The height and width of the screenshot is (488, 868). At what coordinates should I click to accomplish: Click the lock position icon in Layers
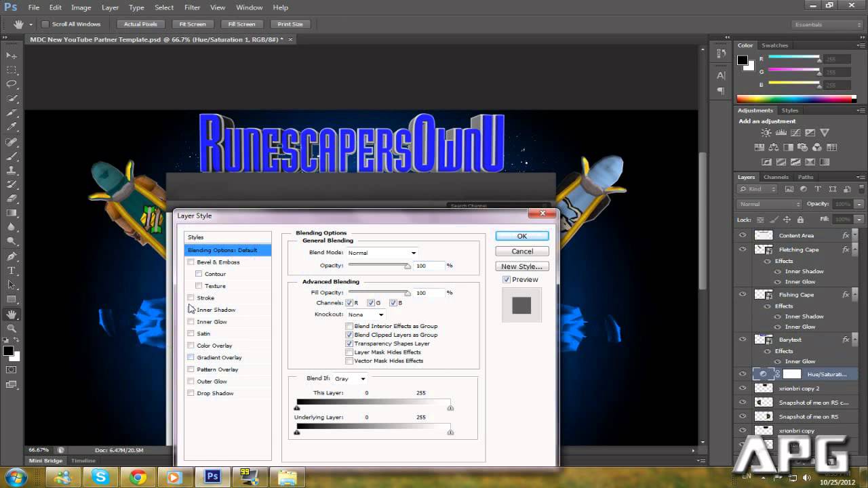click(x=787, y=220)
